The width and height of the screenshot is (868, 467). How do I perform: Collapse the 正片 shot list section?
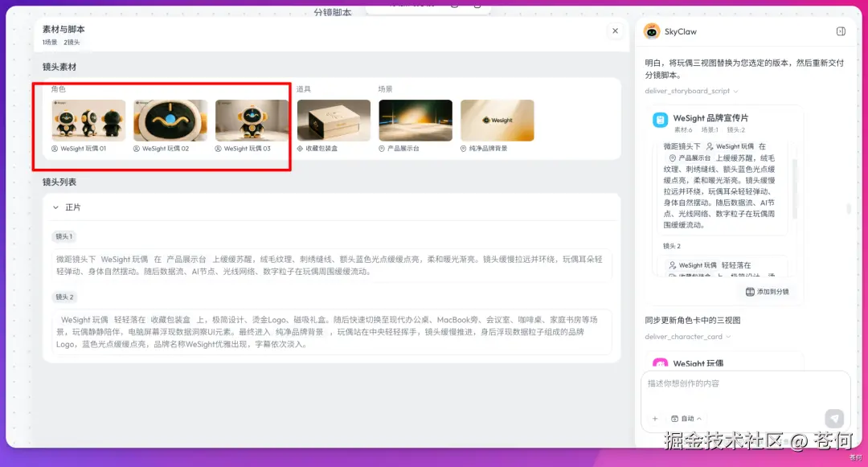click(x=56, y=207)
